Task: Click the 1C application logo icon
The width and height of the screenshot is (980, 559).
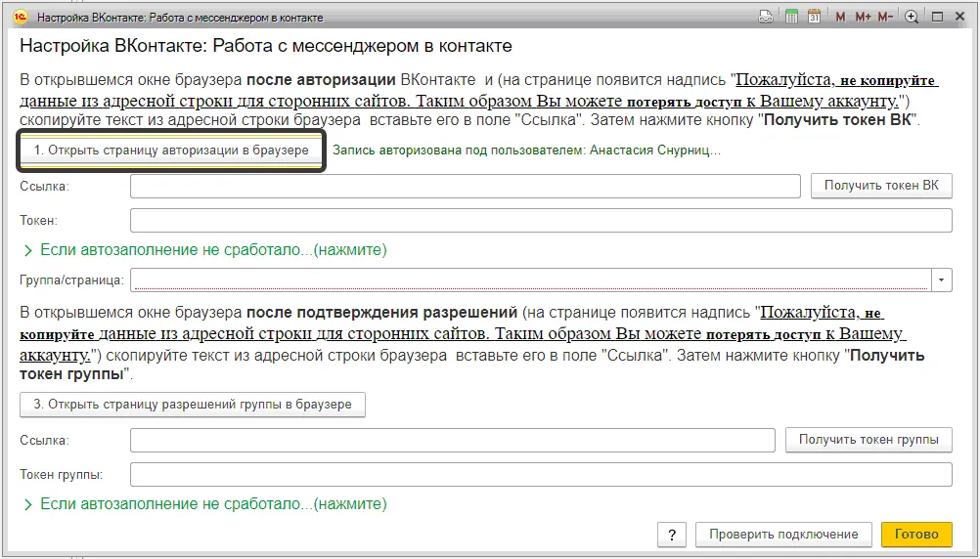Action: pos(21,18)
